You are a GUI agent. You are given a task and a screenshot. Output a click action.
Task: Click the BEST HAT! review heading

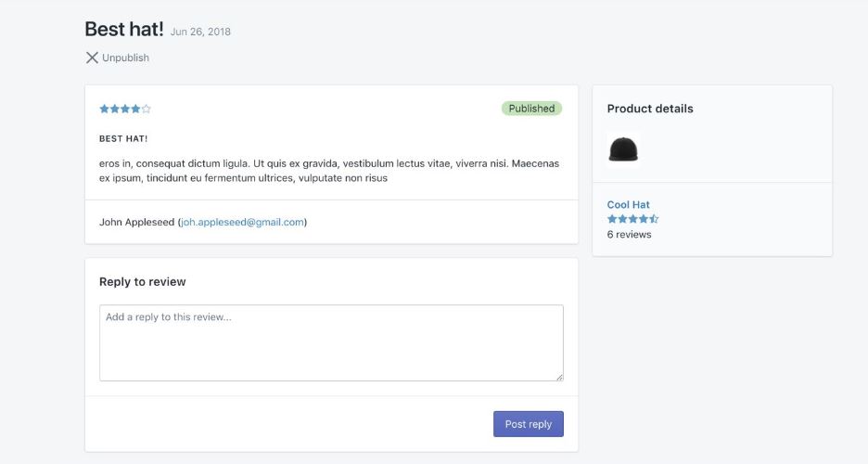click(123, 138)
